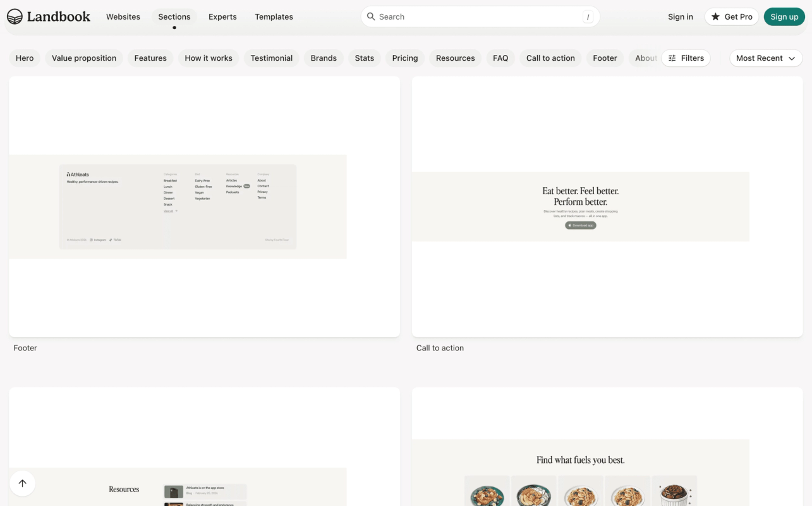The width and height of the screenshot is (812, 506).
Task: Select the Brands category chip
Action: [324, 58]
